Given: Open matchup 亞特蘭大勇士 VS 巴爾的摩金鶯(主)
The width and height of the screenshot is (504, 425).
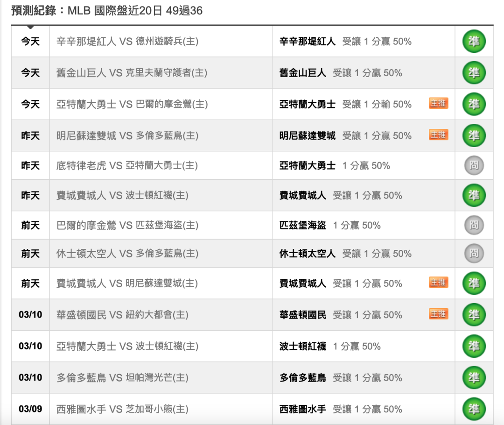Looking at the screenshot, I should click(x=132, y=104).
